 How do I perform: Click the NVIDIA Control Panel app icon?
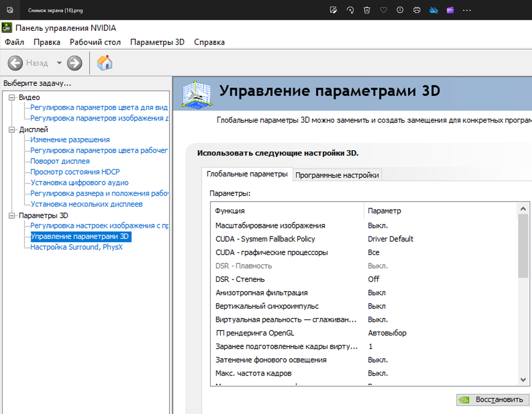tap(7, 28)
